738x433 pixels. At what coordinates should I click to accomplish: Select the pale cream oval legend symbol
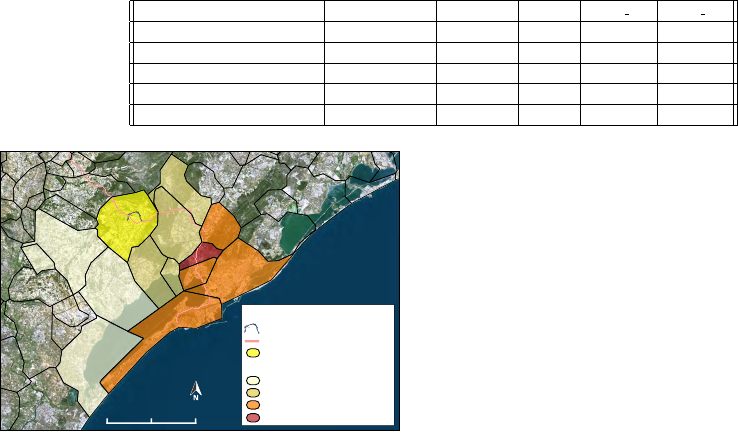coord(253,381)
